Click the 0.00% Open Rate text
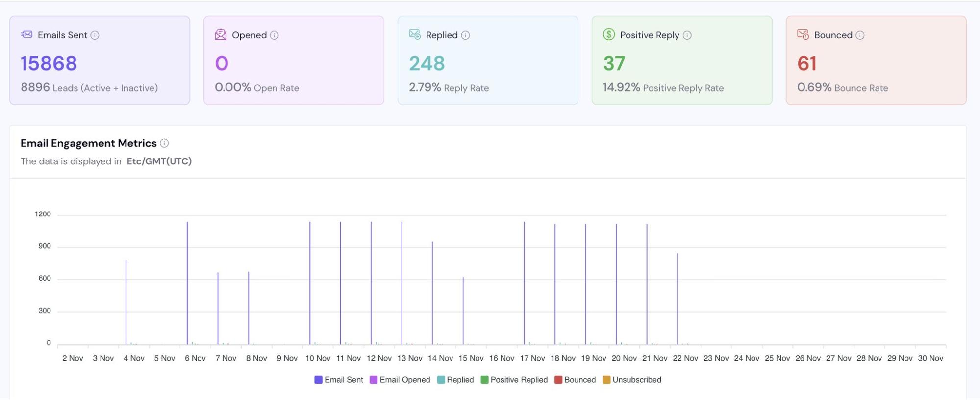Screen dimensions: 980x400 tap(257, 88)
